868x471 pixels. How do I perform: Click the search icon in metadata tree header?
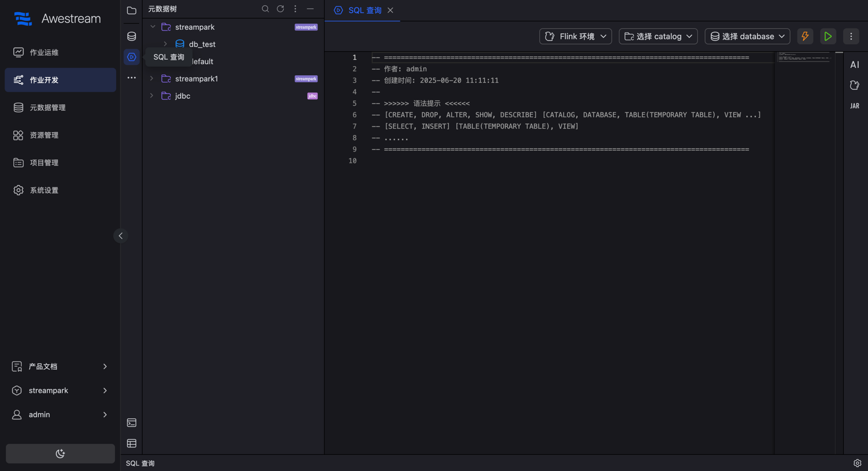(265, 9)
